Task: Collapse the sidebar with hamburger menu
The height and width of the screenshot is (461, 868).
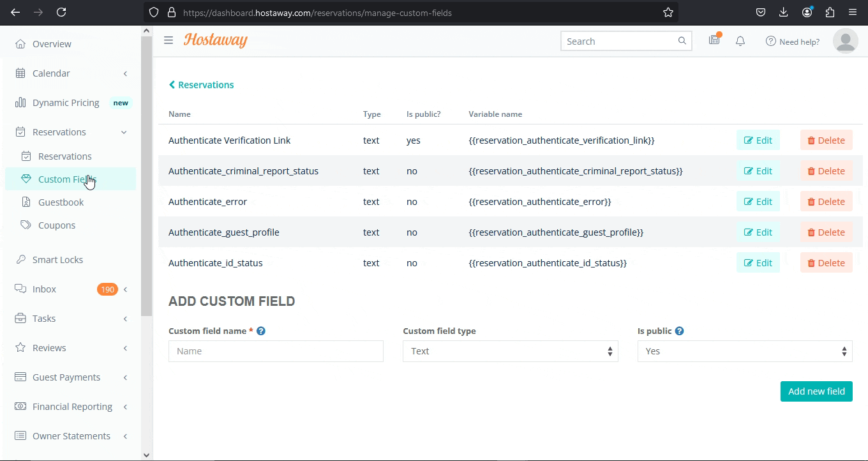Action: click(x=168, y=40)
